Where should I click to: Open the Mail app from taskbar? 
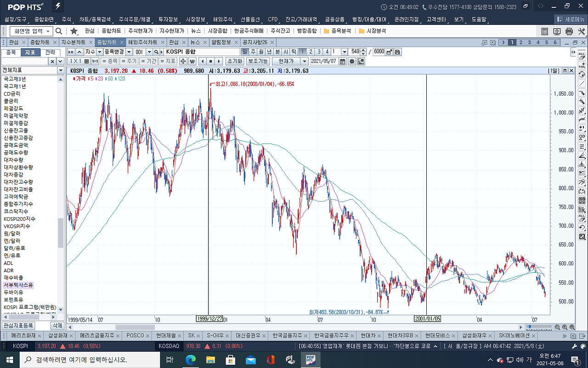pyautogui.click(x=251, y=359)
